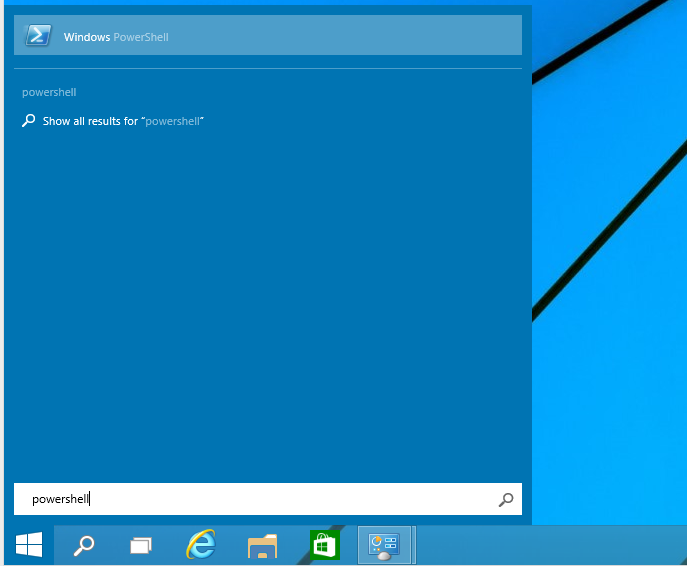This screenshot has height=566, width=687.
Task: Click the magnifier icon inside the search box
Action: 506,499
